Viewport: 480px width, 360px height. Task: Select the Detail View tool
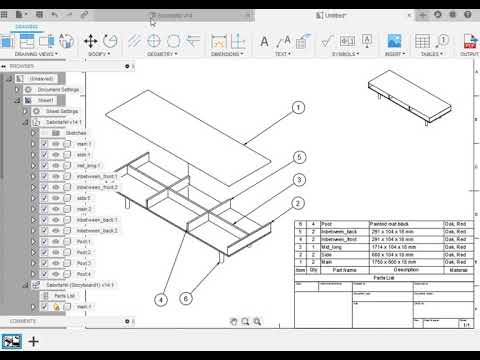point(66,41)
